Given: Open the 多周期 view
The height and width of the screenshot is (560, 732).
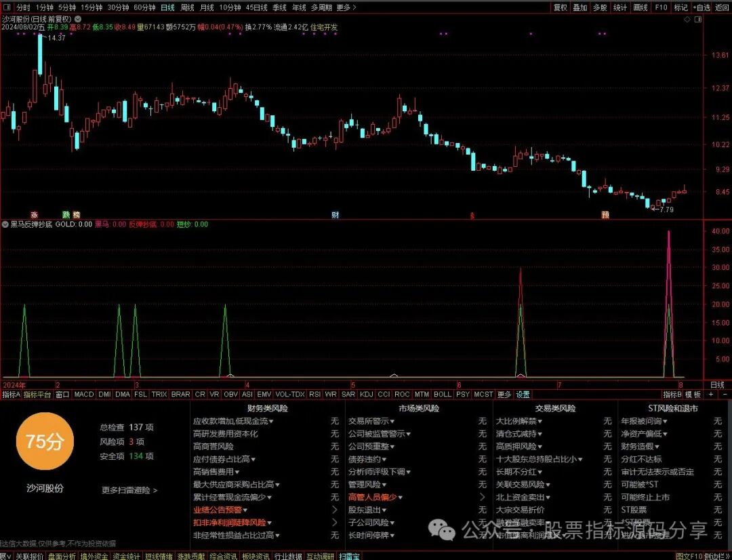Looking at the screenshot, I should pyautogui.click(x=321, y=7).
